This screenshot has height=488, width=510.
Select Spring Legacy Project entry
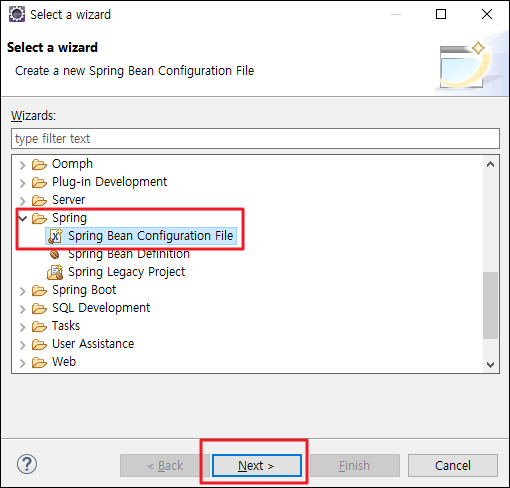point(126,272)
